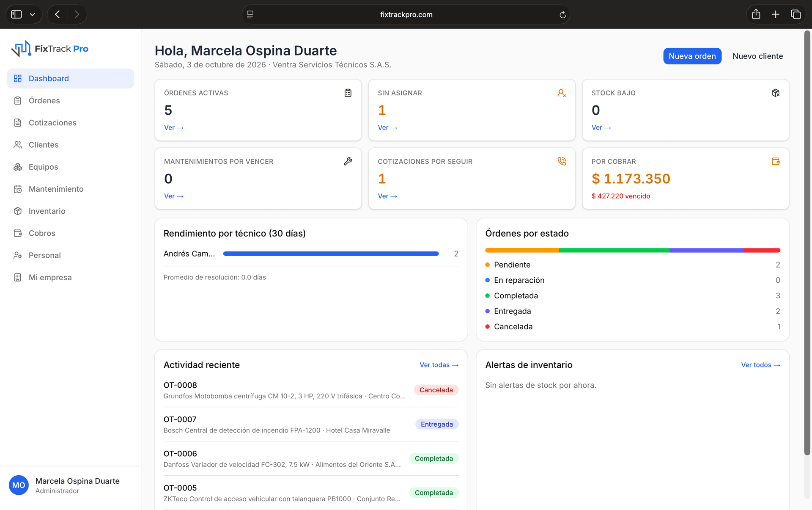The height and width of the screenshot is (510, 812).
Task: Navigate to Mantenimiento in the sidebar
Action: click(70, 189)
